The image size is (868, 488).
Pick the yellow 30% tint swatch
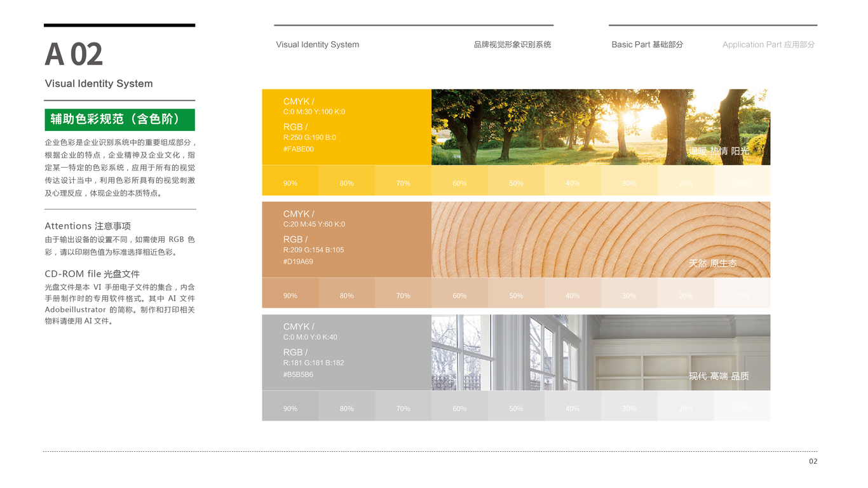pyautogui.click(x=629, y=180)
